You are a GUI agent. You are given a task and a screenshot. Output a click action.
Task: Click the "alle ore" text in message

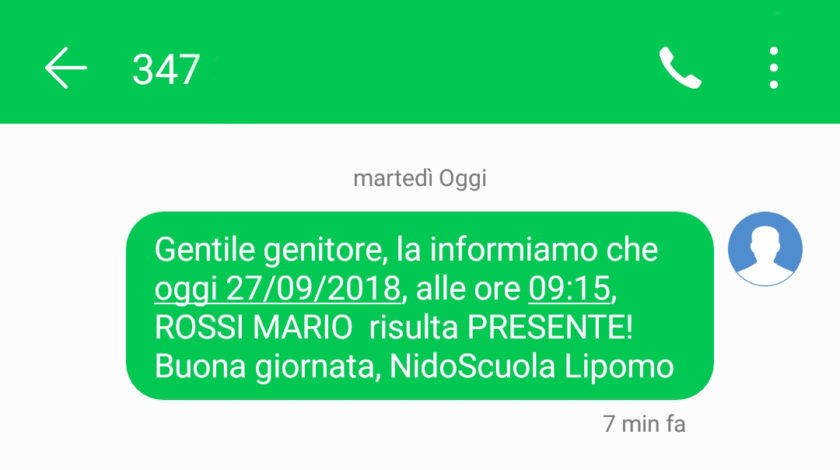(468, 289)
